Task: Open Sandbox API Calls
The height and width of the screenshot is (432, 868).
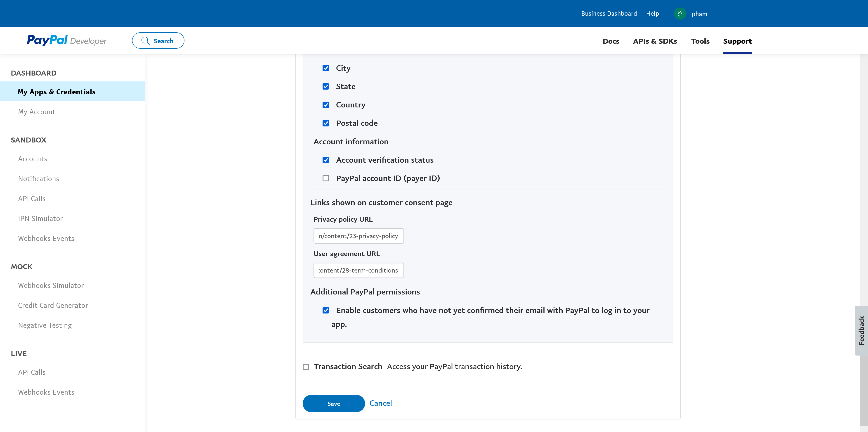Action: coord(32,199)
